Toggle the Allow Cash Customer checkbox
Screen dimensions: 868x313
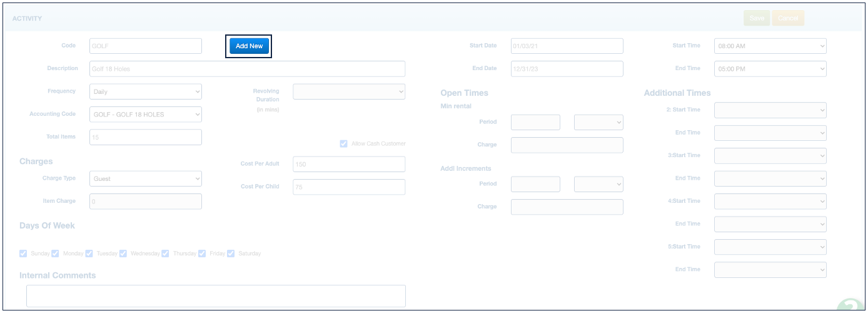[x=343, y=144]
